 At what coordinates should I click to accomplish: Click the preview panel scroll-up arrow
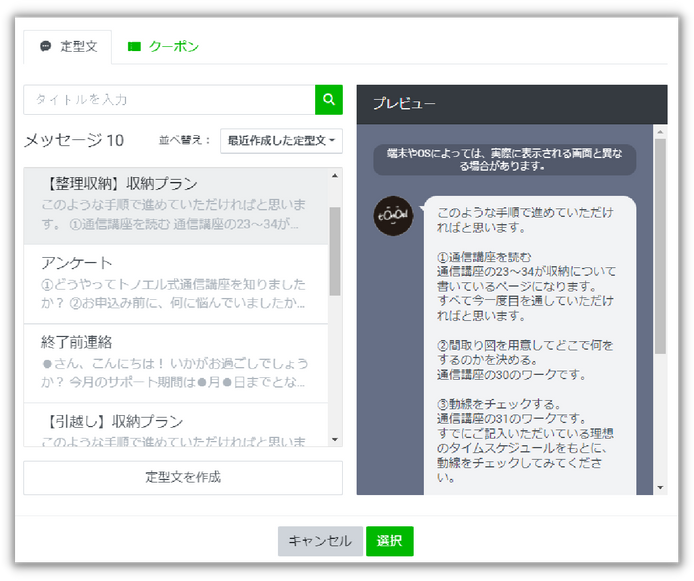point(660,131)
